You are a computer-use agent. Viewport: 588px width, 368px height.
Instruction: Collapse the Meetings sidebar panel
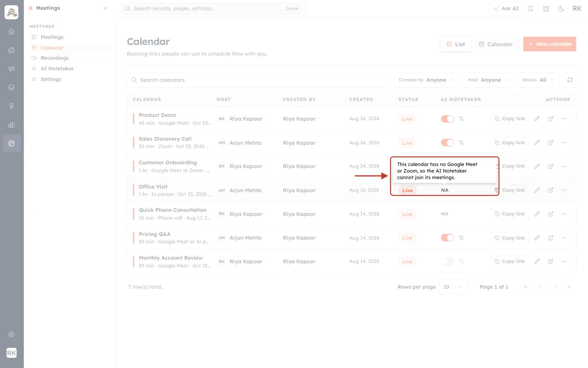[105, 8]
